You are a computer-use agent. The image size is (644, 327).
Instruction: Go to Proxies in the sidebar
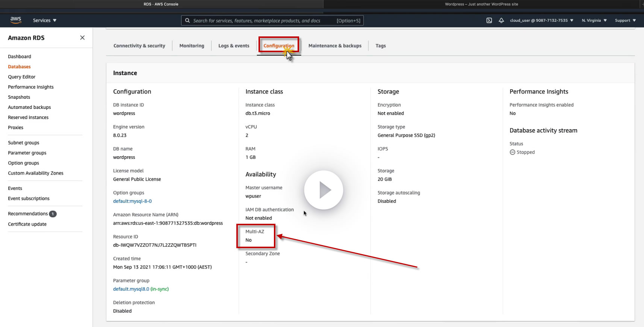pos(16,128)
